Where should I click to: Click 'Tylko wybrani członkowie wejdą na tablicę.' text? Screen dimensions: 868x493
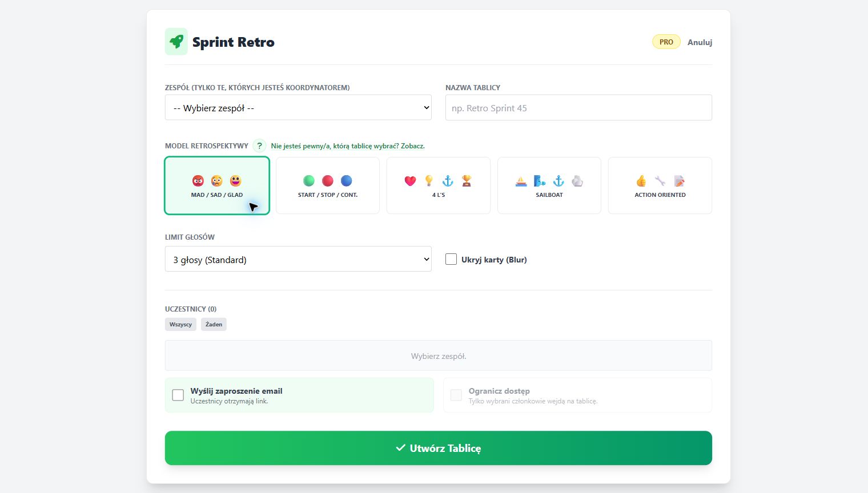(x=533, y=401)
